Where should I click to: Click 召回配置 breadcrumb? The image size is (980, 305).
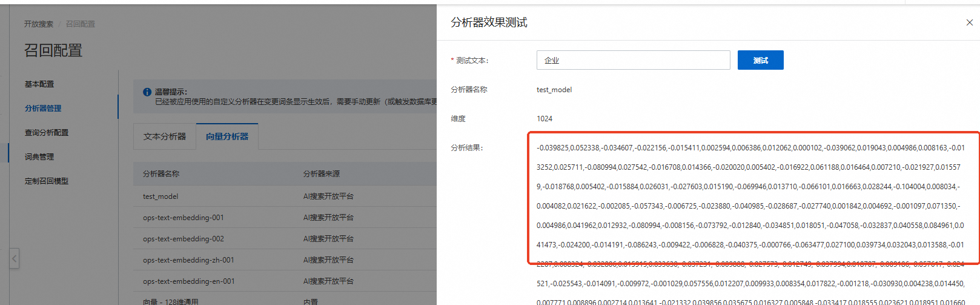pos(81,24)
